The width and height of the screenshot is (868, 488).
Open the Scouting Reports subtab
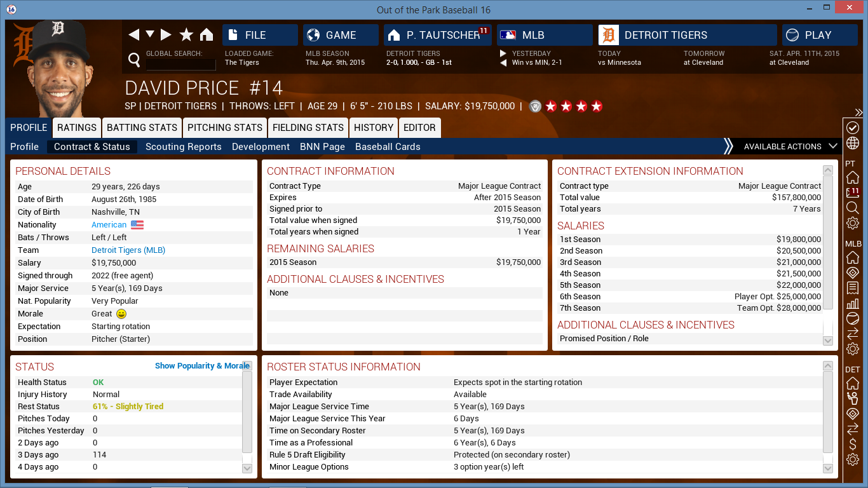[183, 146]
